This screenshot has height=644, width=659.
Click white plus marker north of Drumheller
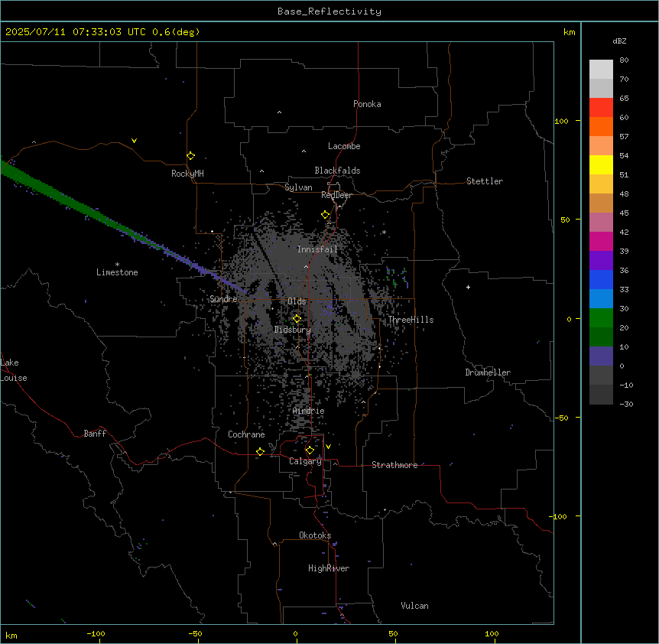468,287
